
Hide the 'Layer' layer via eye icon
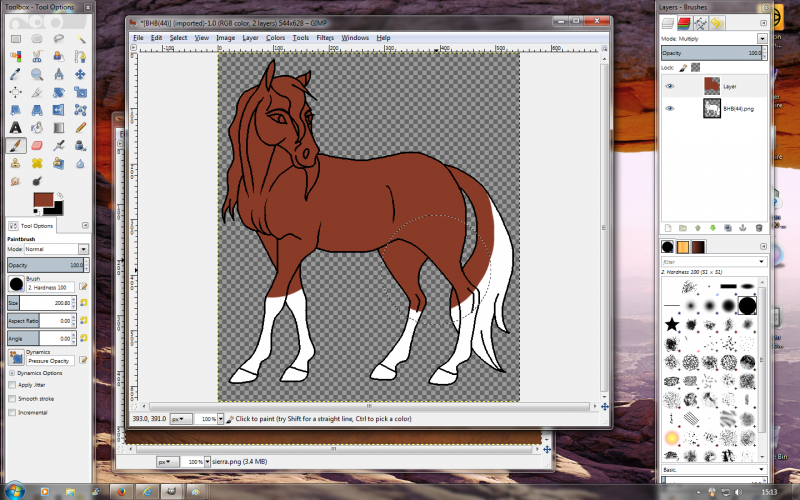point(670,86)
